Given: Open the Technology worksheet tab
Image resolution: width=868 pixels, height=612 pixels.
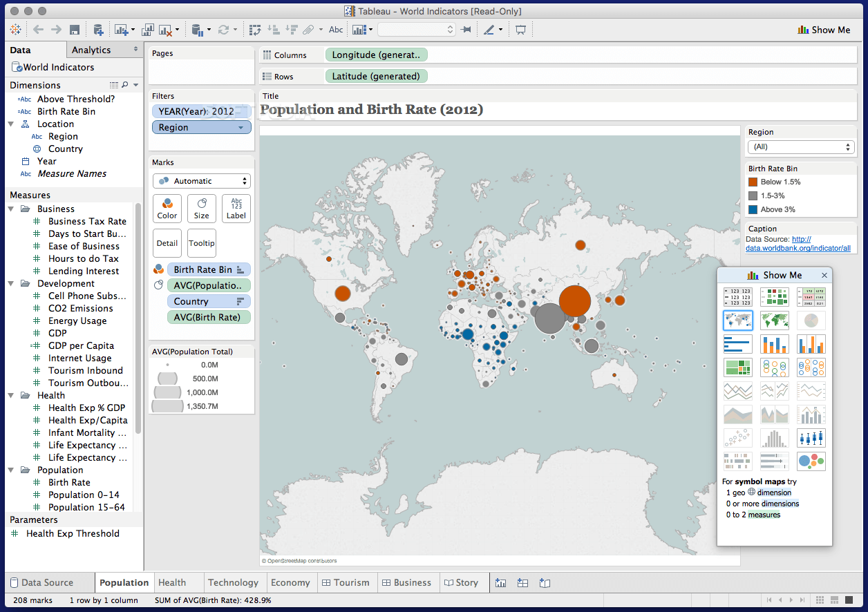Looking at the screenshot, I should point(233,582).
